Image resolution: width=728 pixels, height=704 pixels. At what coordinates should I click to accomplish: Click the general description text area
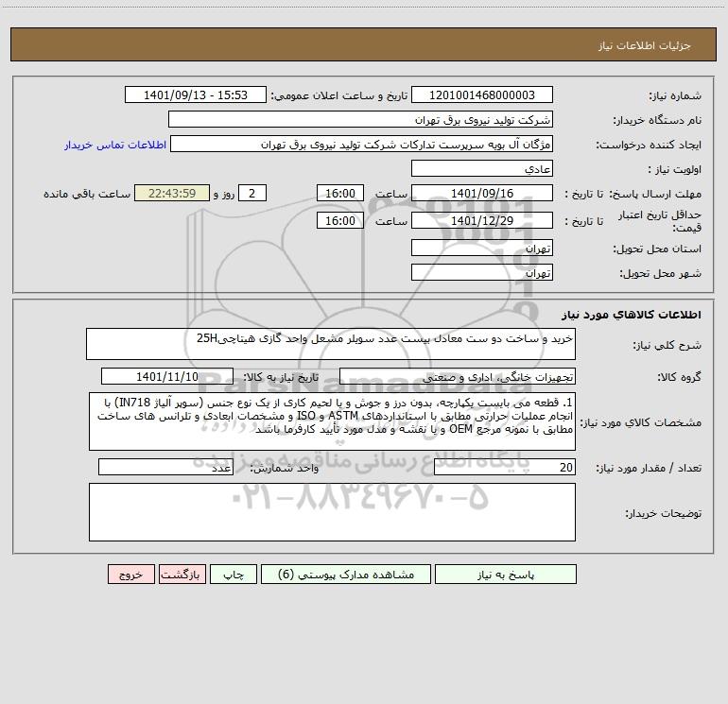pyautogui.click(x=331, y=344)
